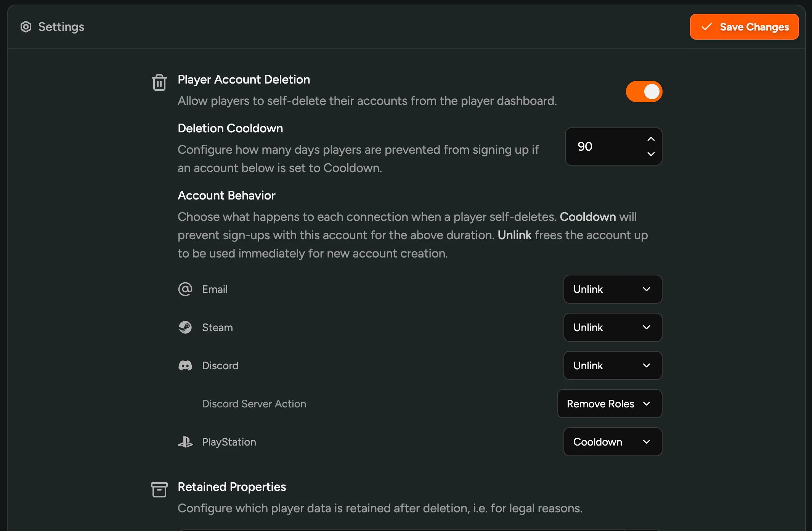Click the Discord Server Action label
Image resolution: width=812 pixels, height=531 pixels.
pos(254,404)
